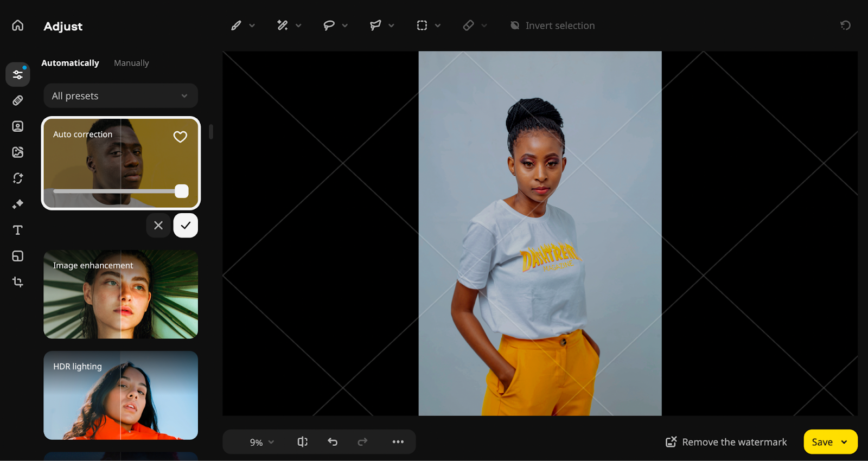Undo the last action
This screenshot has height=461, width=868.
click(x=333, y=442)
